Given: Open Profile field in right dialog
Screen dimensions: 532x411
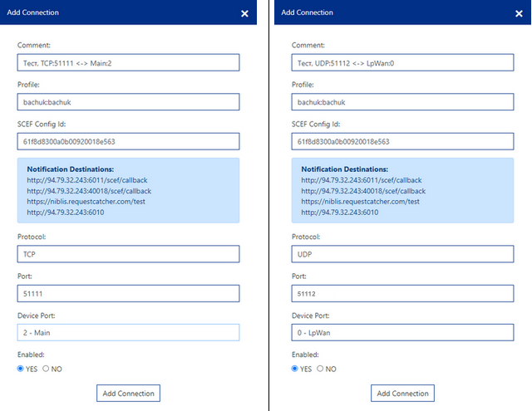Looking at the screenshot, I should coord(402,102).
